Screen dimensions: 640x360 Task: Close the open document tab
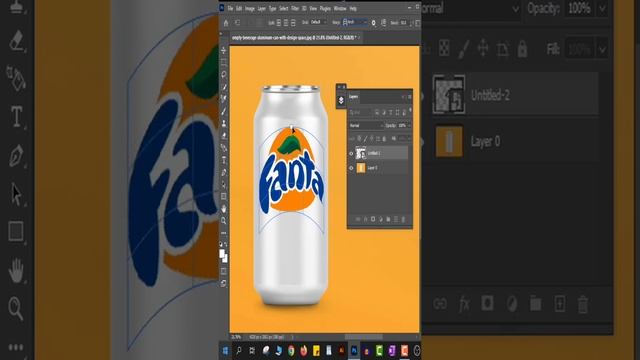[359, 38]
